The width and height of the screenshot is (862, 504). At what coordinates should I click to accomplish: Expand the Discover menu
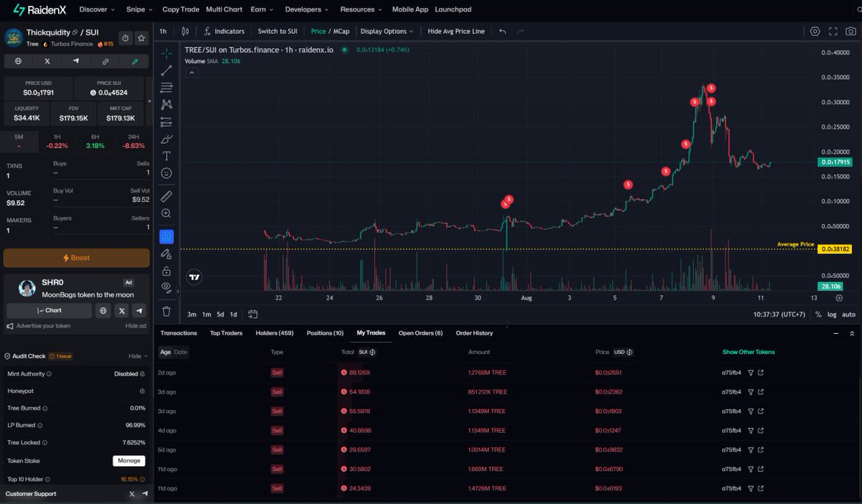point(97,9)
